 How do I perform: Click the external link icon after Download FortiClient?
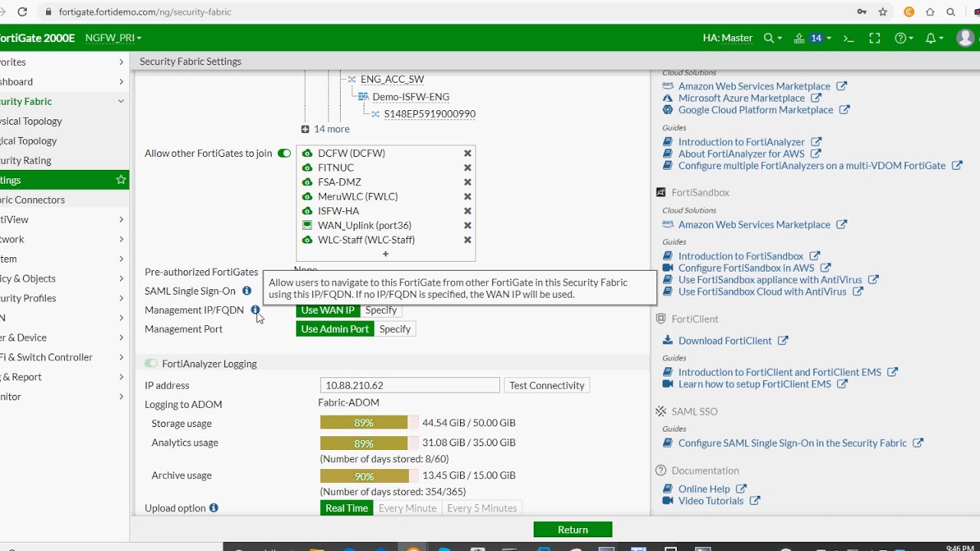(782, 341)
